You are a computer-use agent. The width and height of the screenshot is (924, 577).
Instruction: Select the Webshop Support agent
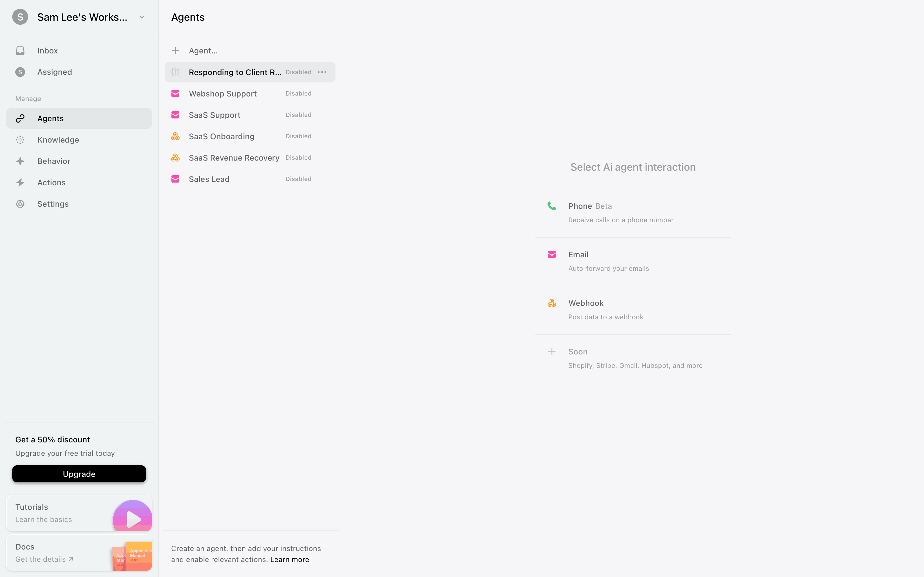click(223, 94)
